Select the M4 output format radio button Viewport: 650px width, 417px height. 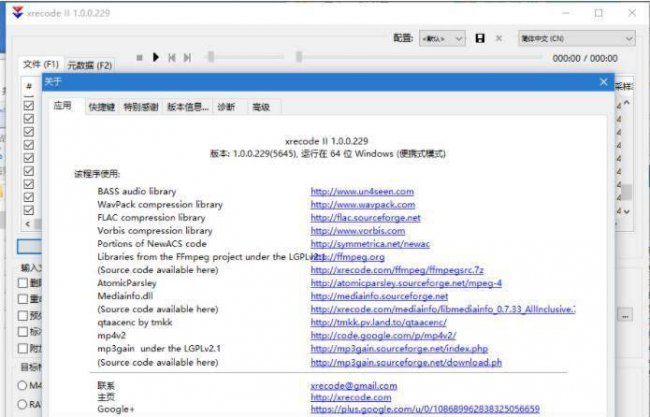click(22, 386)
